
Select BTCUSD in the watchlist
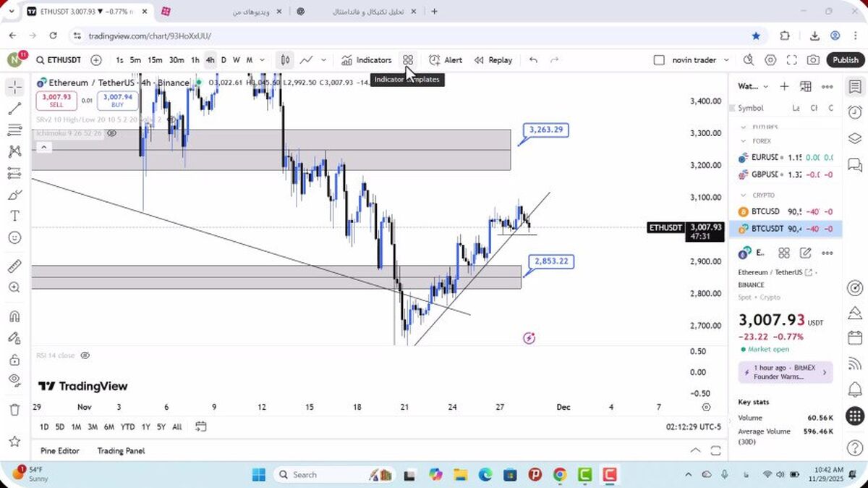[786, 211]
